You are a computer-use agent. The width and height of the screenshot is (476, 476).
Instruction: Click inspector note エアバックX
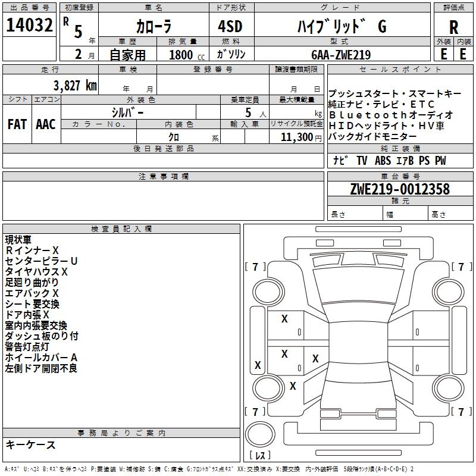[32, 293]
